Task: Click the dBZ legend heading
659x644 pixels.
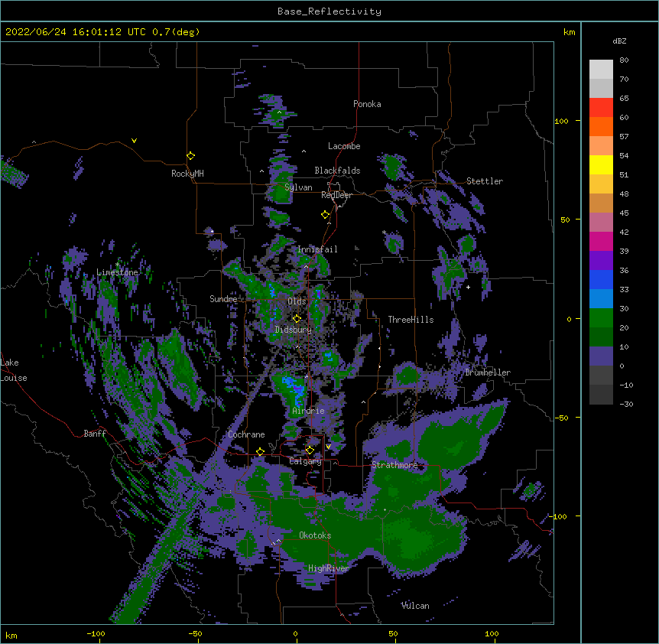Action: [x=619, y=41]
